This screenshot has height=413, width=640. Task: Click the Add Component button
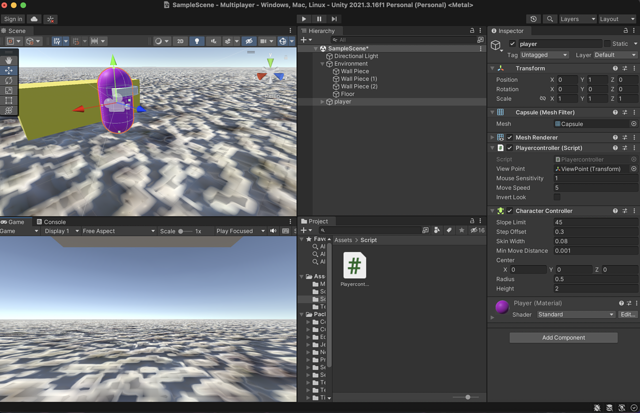tap(563, 337)
